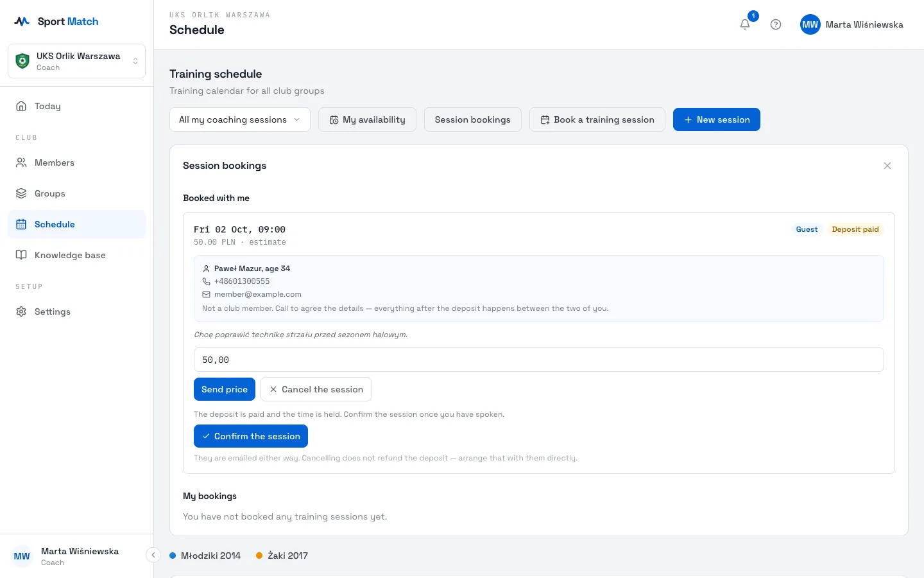Click the Deposit paid badge
The height and width of the screenshot is (578, 924).
coord(855,229)
